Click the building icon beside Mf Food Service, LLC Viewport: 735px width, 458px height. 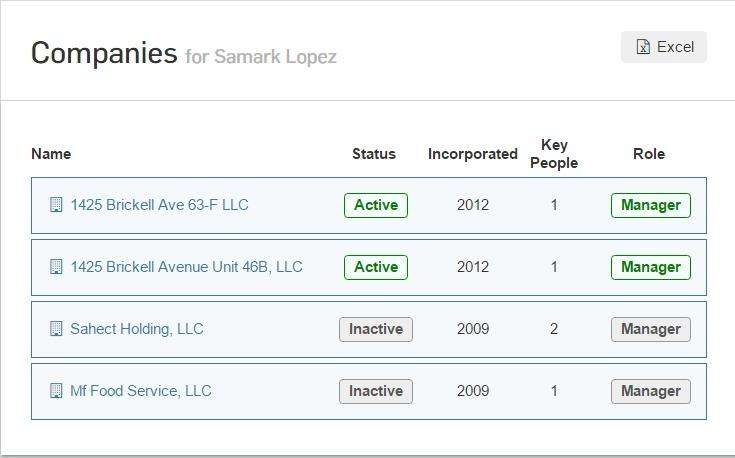pos(56,390)
